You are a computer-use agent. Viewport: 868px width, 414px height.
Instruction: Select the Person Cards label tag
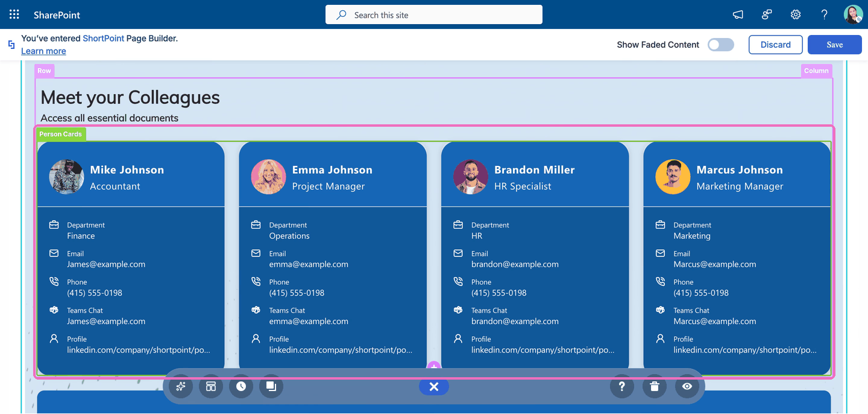pyautogui.click(x=60, y=134)
